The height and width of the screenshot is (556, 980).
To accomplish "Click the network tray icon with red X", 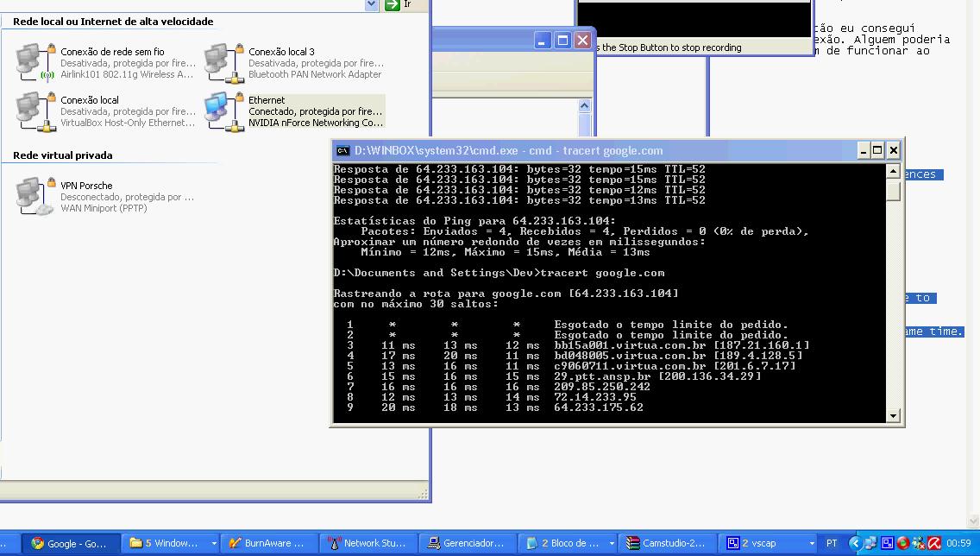I will pos(918,543).
